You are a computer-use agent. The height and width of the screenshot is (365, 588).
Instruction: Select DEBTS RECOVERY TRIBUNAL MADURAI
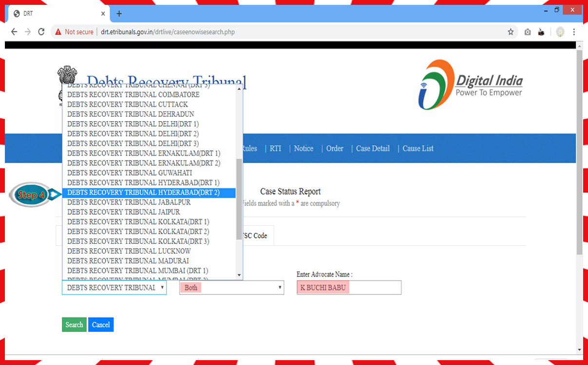pos(149,261)
